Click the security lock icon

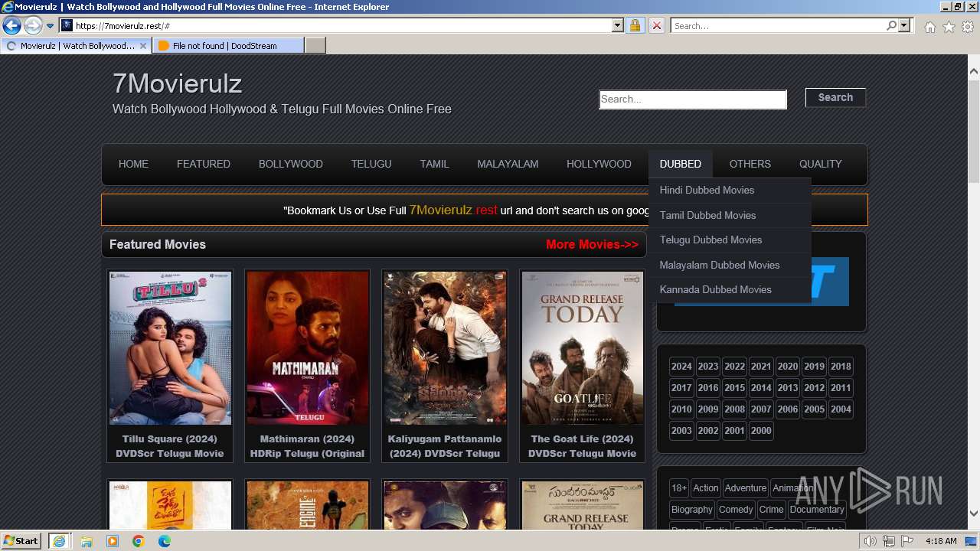(635, 26)
